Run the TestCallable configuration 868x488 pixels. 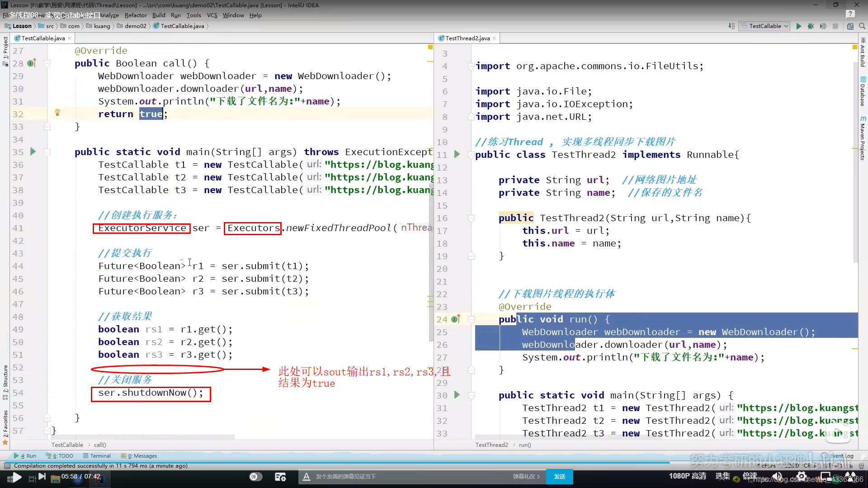click(798, 26)
